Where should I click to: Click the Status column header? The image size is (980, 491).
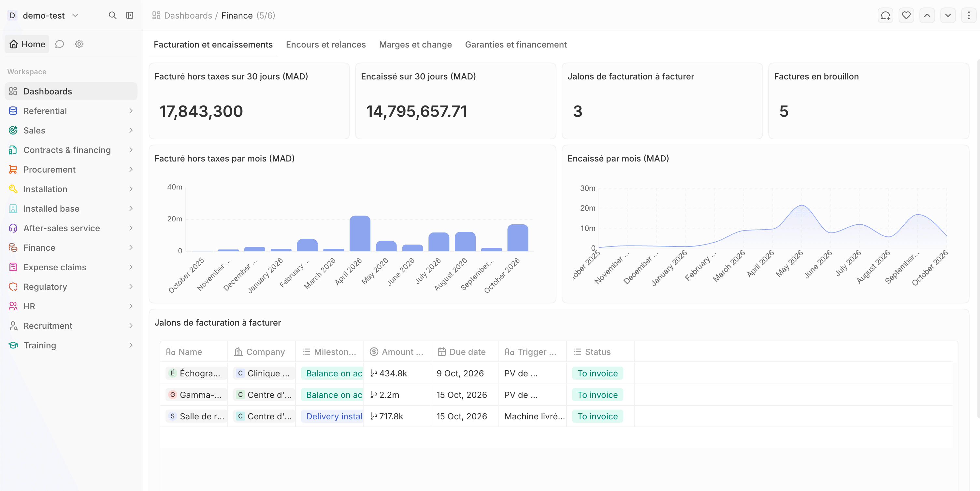click(x=600, y=352)
